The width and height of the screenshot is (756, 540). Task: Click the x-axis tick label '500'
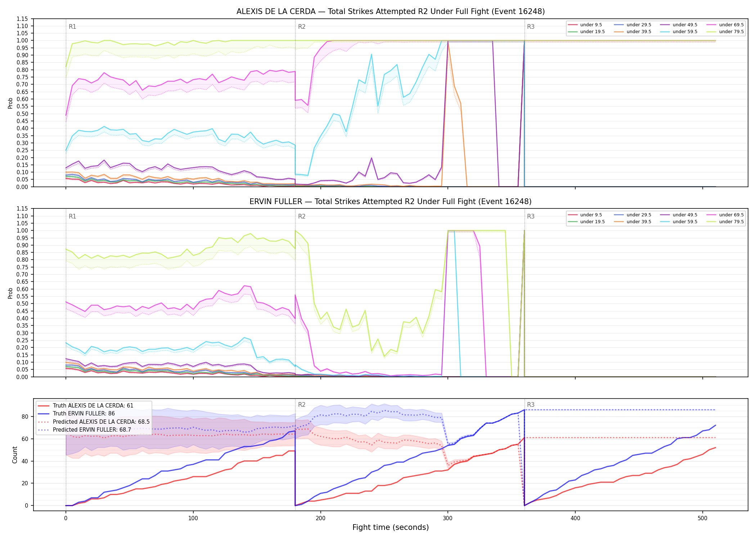pyautogui.click(x=702, y=518)
